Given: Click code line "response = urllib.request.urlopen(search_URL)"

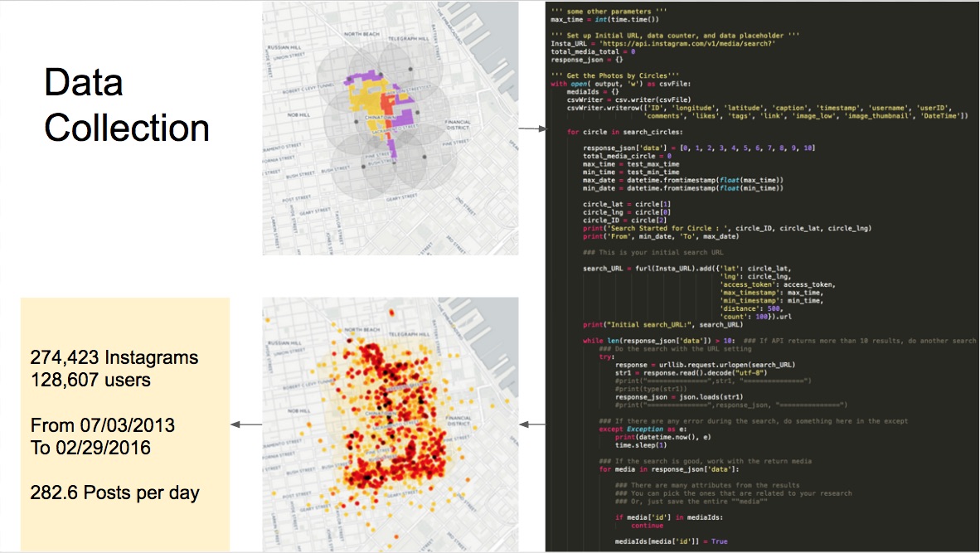Looking at the screenshot, I should coord(705,365).
